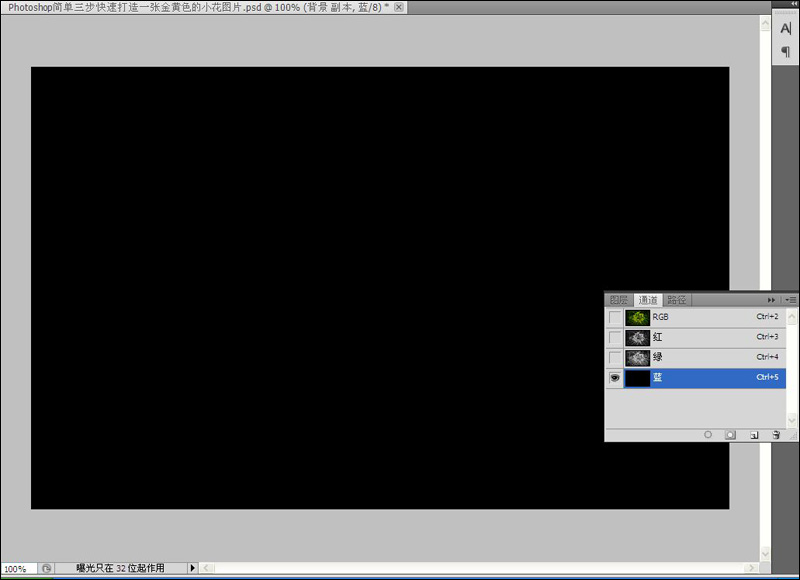Click document vertical scrollbar down arrow

point(765,553)
